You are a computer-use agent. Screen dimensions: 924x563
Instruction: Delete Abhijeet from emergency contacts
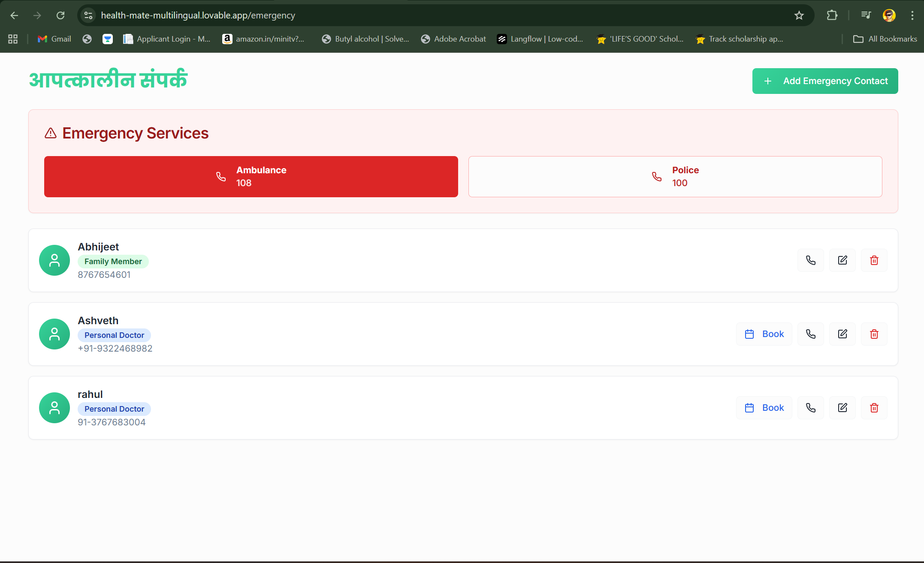tap(874, 260)
